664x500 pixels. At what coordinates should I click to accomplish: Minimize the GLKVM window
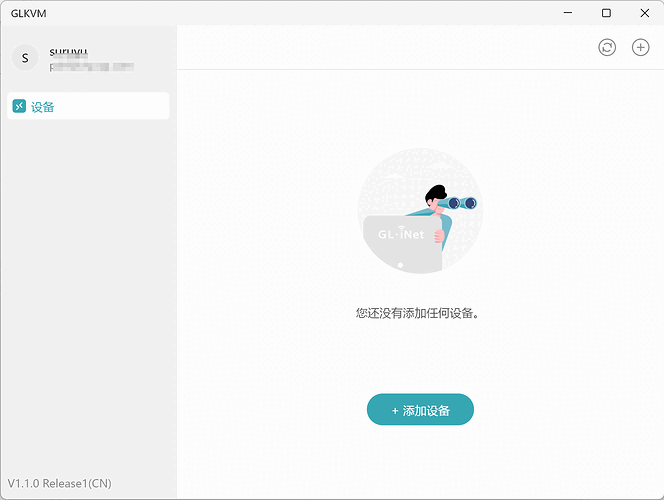(568, 13)
